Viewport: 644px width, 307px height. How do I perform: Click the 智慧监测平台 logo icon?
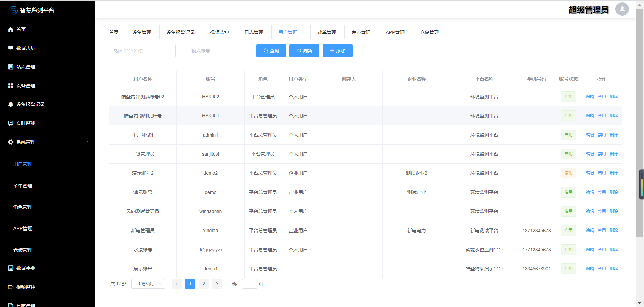pyautogui.click(x=13, y=10)
